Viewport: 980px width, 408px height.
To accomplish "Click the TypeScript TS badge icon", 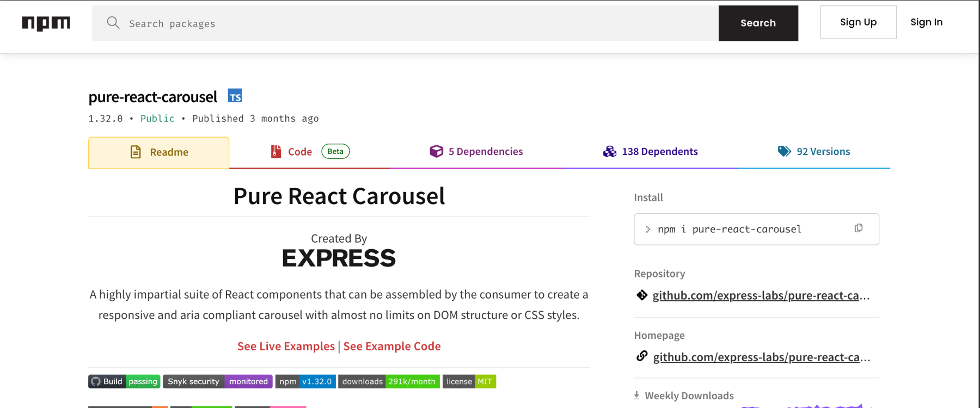I will pos(235,96).
